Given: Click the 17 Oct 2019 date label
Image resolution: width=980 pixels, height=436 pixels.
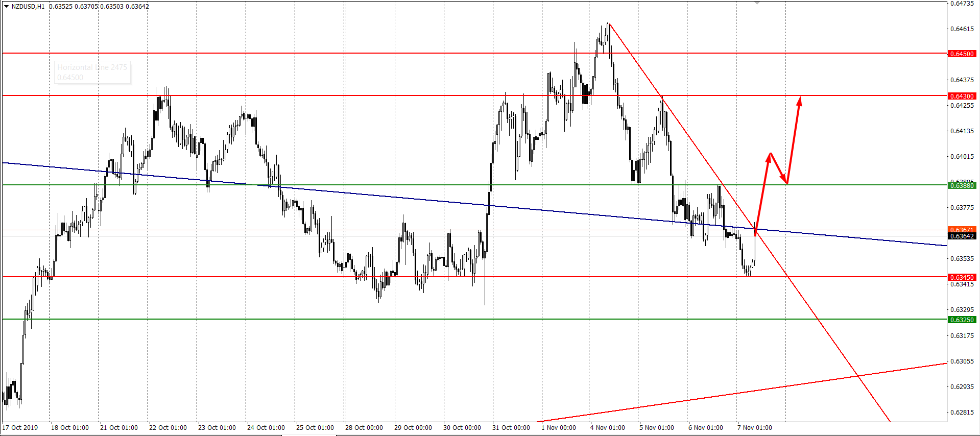Looking at the screenshot, I should tap(20, 428).
